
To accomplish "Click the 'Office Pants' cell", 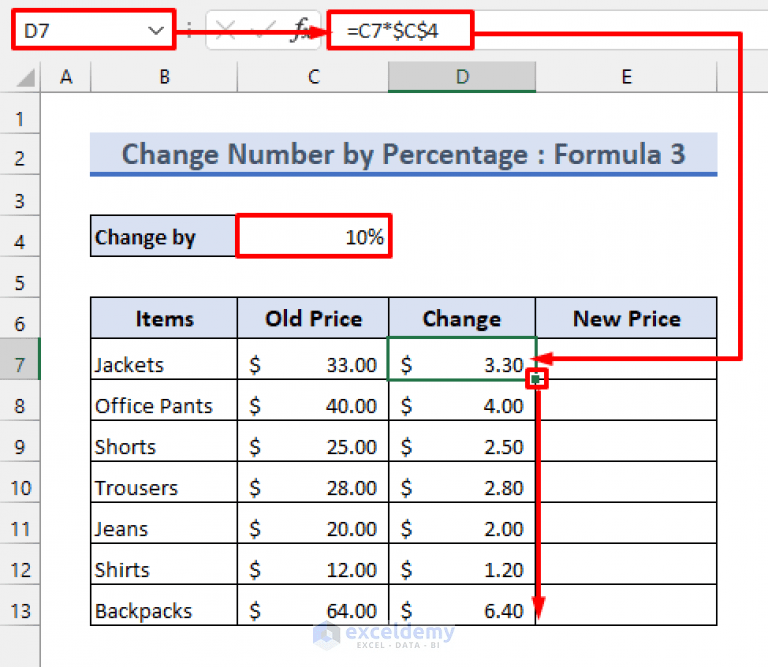I will click(164, 400).
